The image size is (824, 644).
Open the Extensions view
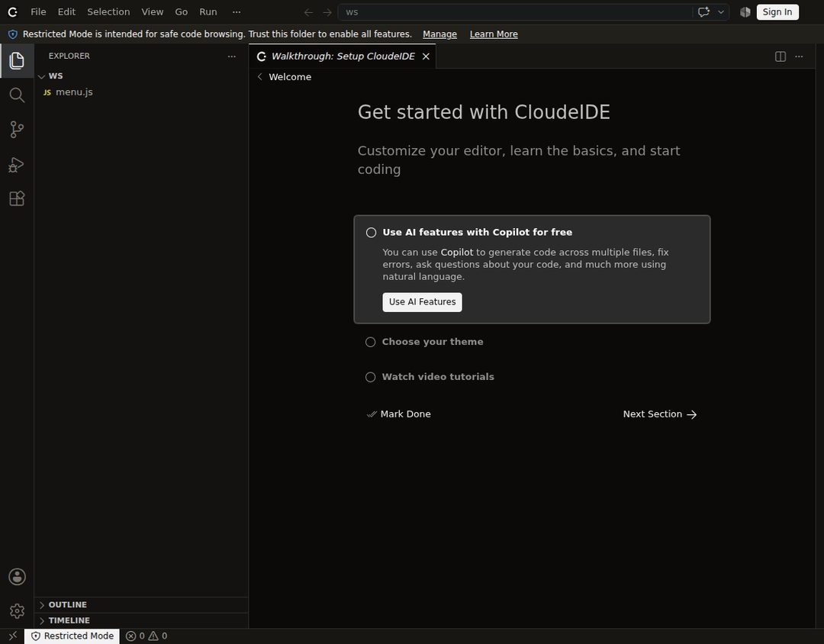[17, 198]
